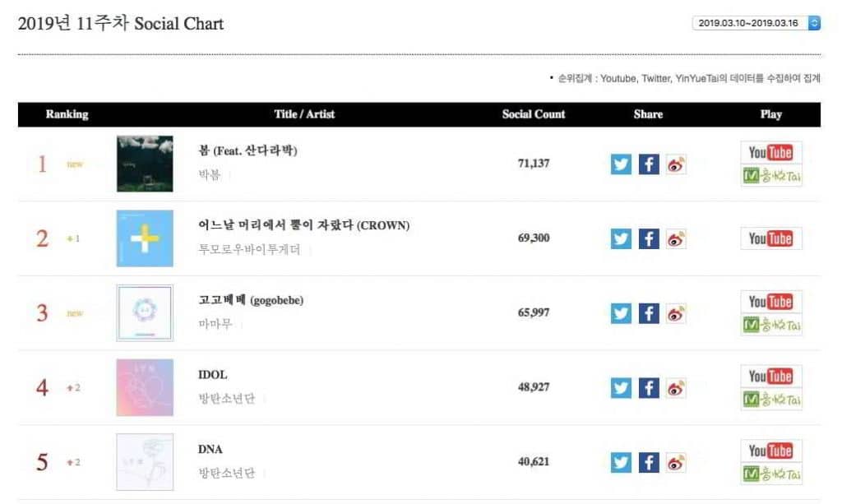Share IDOL on Facebook
This screenshot has width=842, height=504.
[650, 388]
